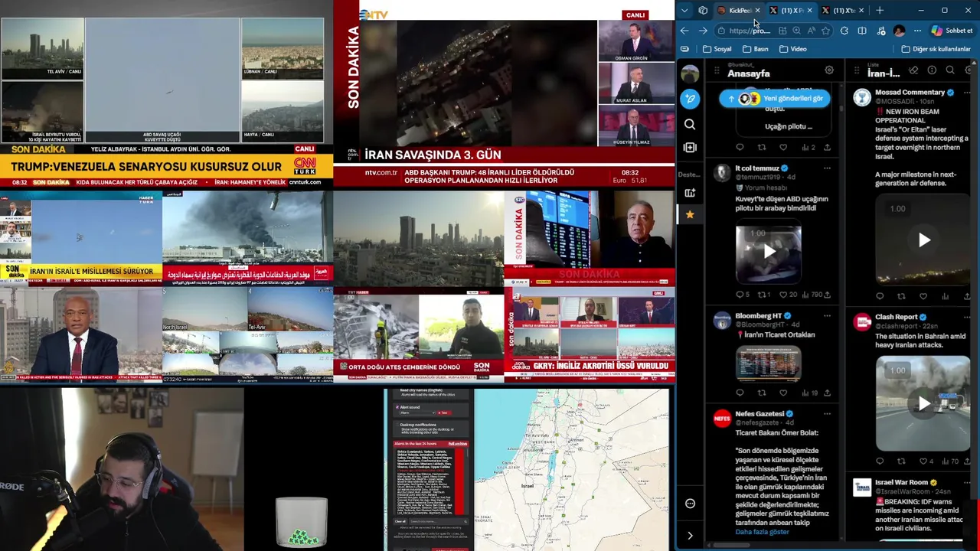This screenshot has width=980, height=551.
Task: Click the browser address bar URL
Action: click(x=750, y=31)
